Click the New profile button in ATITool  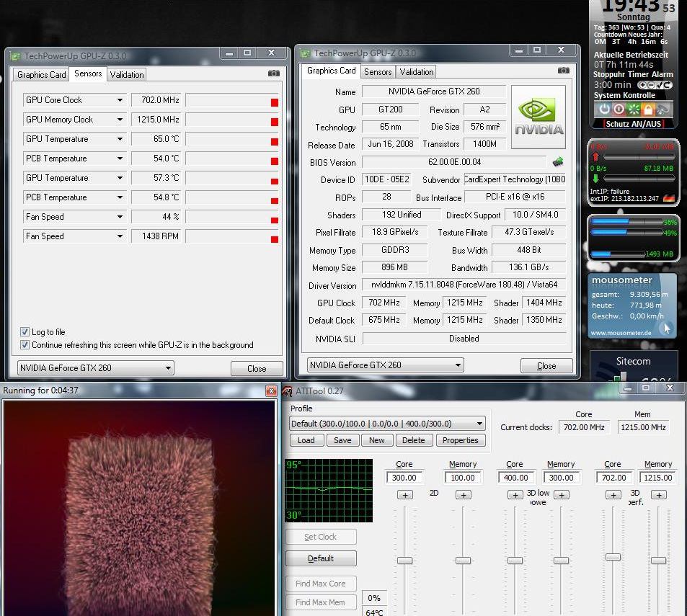pyautogui.click(x=377, y=440)
